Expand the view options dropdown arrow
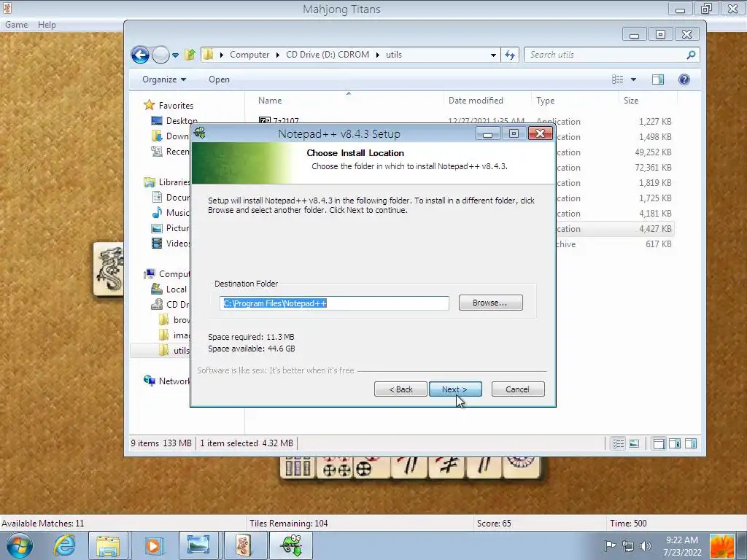747x560 pixels. click(633, 79)
